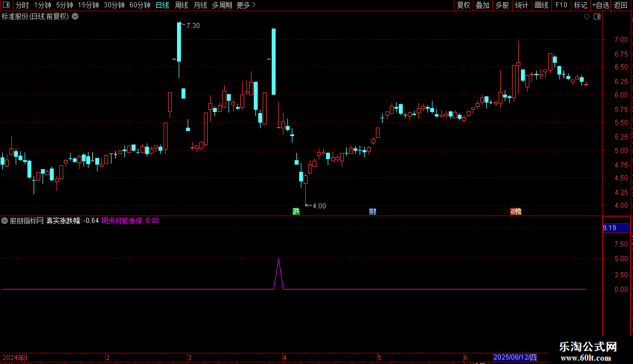The height and width of the screenshot is (364, 633).
Task: Expand the 更多 periods menu
Action: 246,5
